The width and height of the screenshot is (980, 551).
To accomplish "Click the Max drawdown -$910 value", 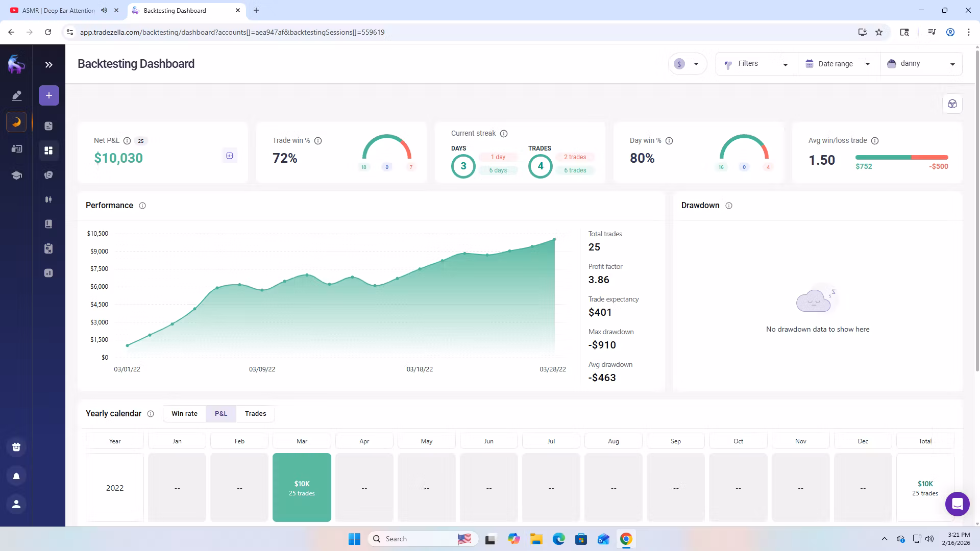I will coord(602,345).
